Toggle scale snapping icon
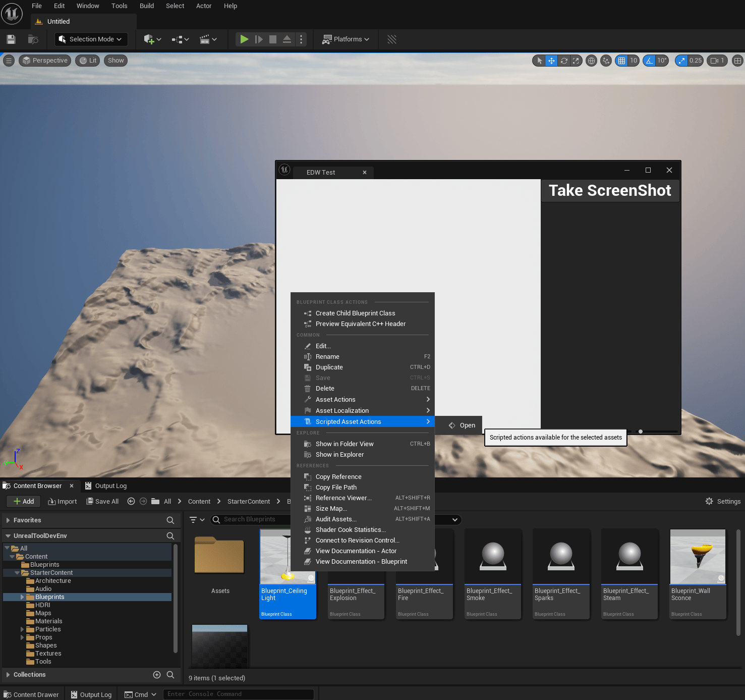Image resolution: width=745 pixels, height=700 pixels. (681, 61)
